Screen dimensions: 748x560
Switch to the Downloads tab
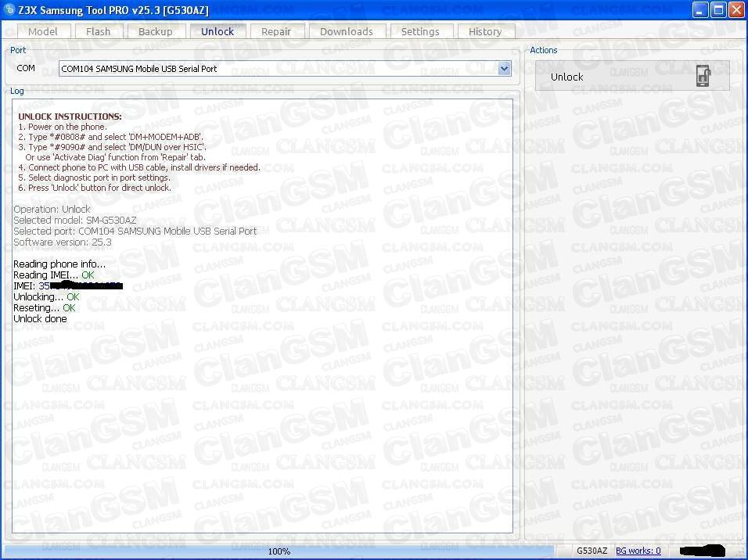347,31
